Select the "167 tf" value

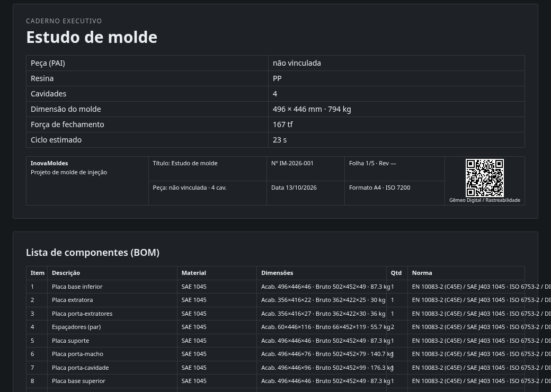[x=282, y=124]
